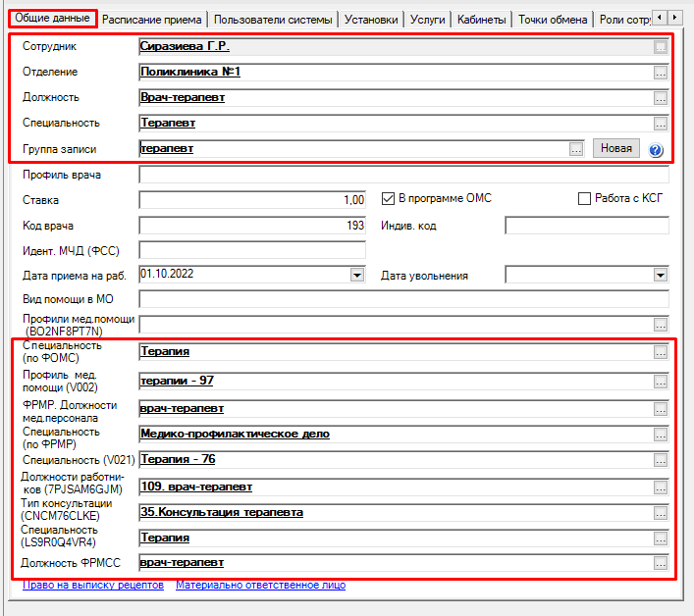Click Идент. МЧД (ФСС) input field
The width and height of the screenshot is (694, 616).
(252, 250)
